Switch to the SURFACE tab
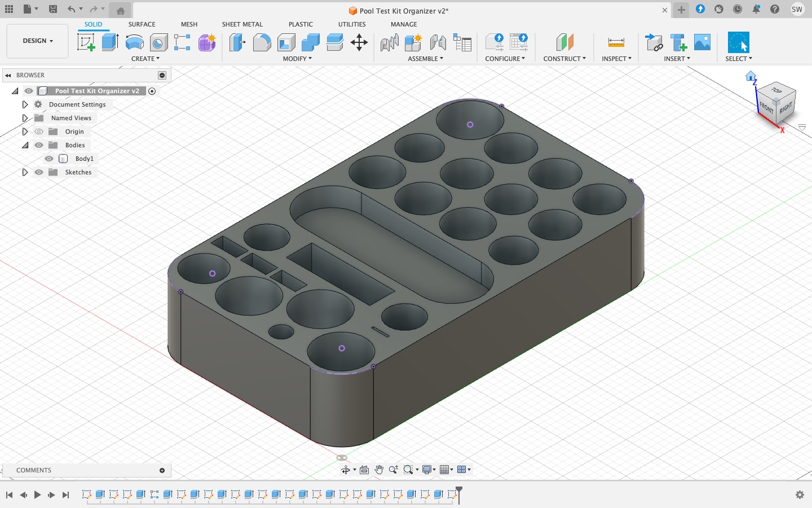This screenshot has height=508, width=812. (x=142, y=24)
